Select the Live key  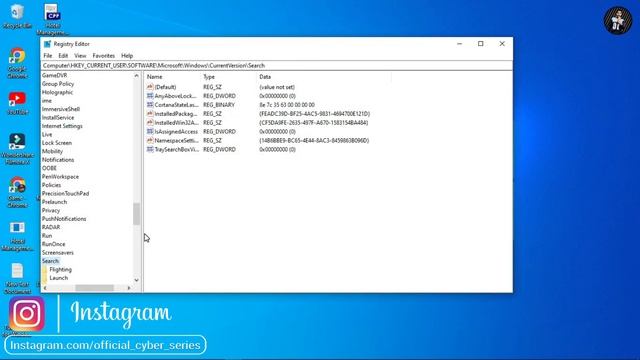(47, 134)
